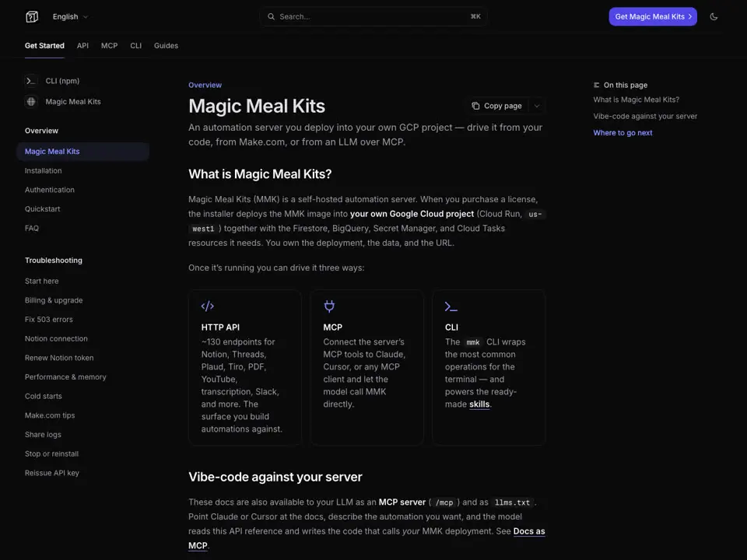Open the API tab
The height and width of the screenshot is (560, 747).
coord(83,46)
